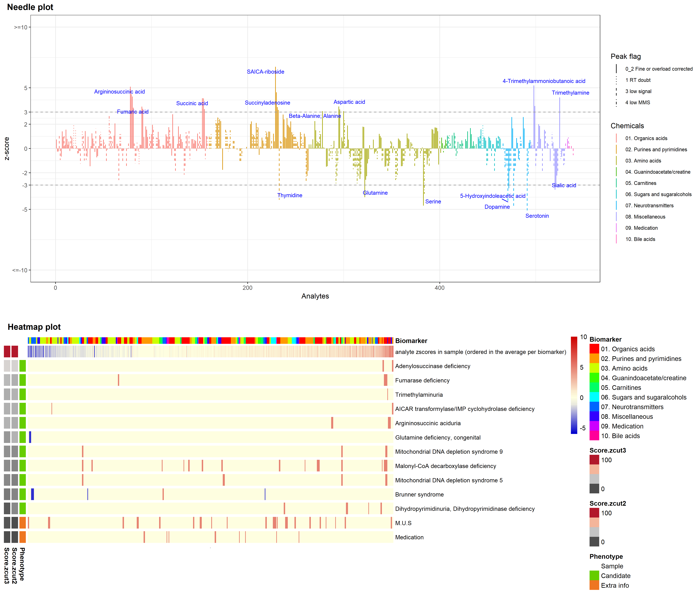Click the blue '07. Neurotransmitters' Biomarker swatch
Screen dimensions: 700x607
coord(594,407)
